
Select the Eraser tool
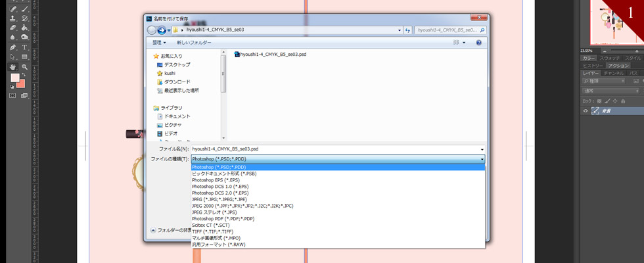(x=12, y=28)
